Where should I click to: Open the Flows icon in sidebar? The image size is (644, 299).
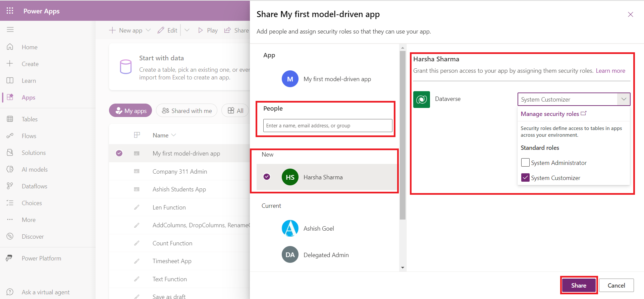point(10,136)
